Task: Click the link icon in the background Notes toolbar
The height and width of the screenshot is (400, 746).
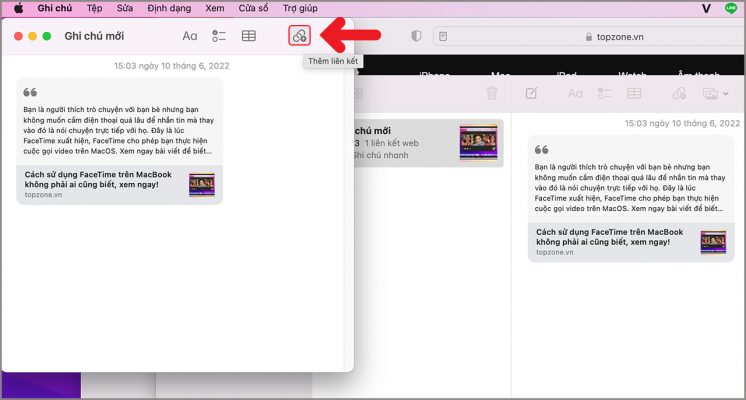Action: tap(679, 93)
